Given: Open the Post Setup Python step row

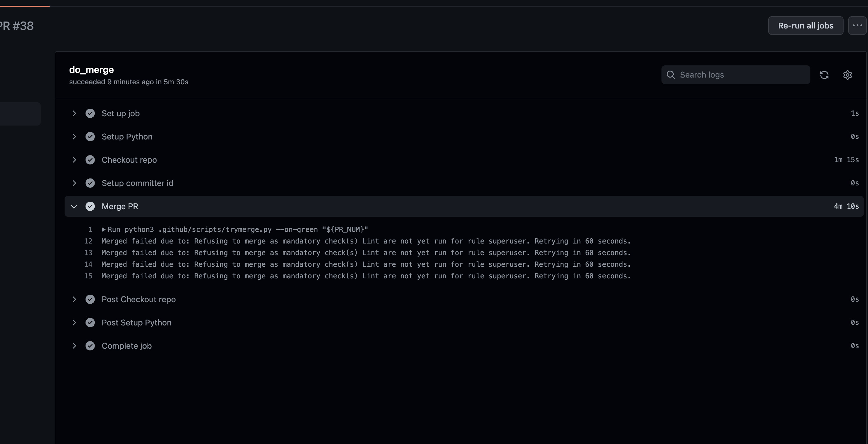Looking at the screenshot, I should (x=136, y=323).
